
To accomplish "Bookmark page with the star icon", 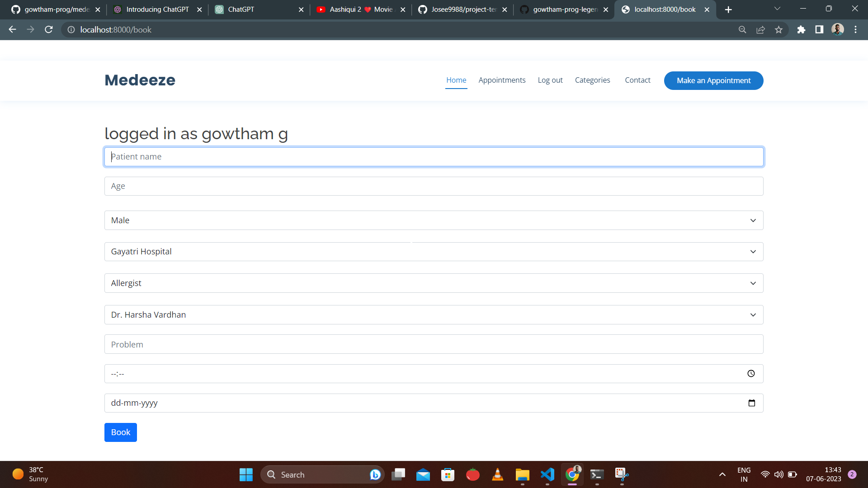I will click(x=778, y=30).
